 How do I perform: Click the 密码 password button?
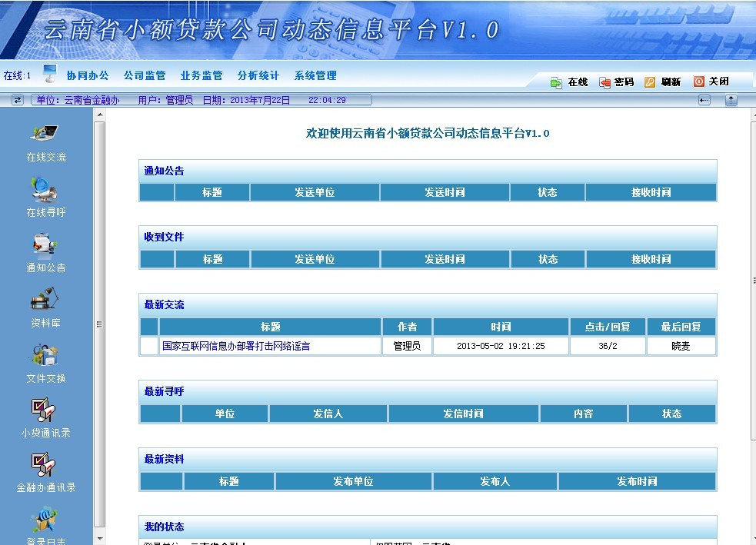[617, 82]
